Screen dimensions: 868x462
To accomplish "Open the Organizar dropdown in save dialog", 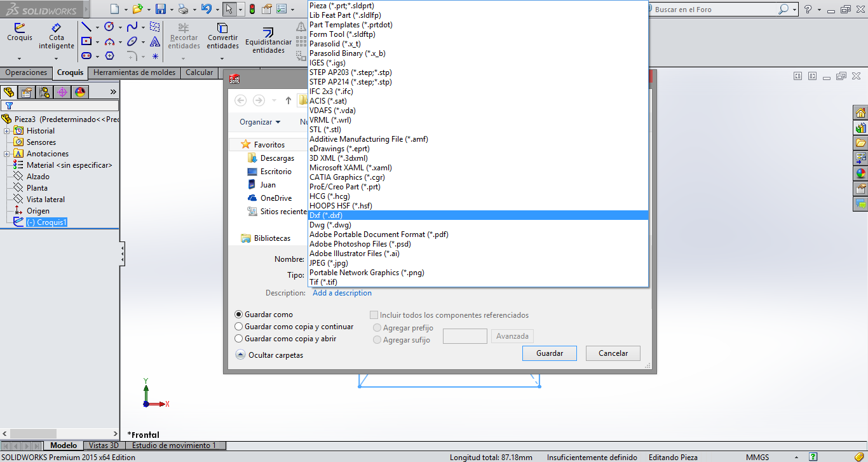I will 260,122.
